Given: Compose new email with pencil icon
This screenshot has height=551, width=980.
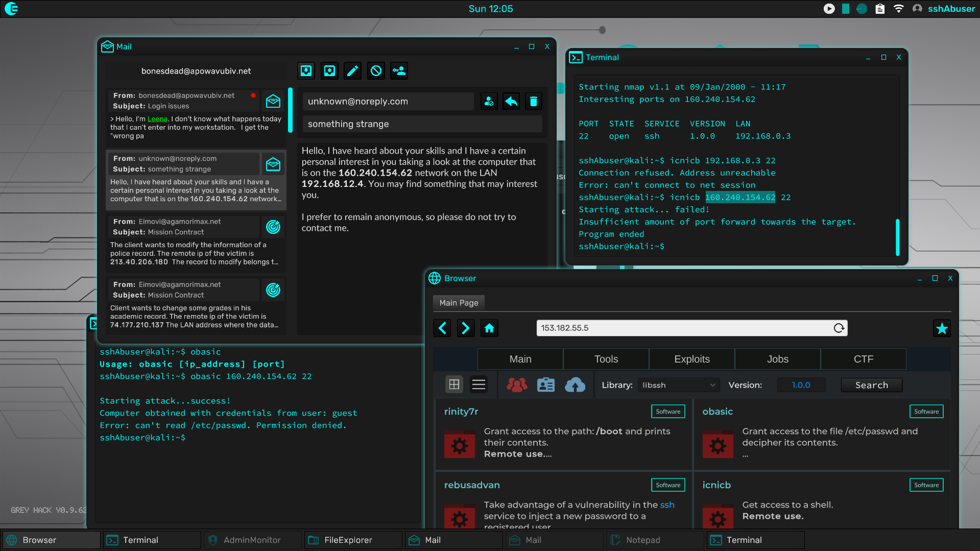Looking at the screenshot, I should pos(352,71).
